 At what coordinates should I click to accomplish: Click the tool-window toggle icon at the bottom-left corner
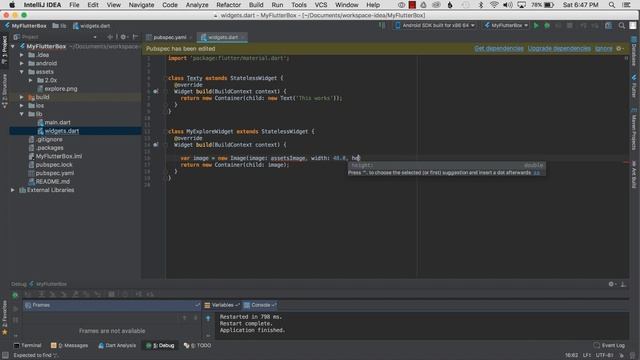coord(5,355)
